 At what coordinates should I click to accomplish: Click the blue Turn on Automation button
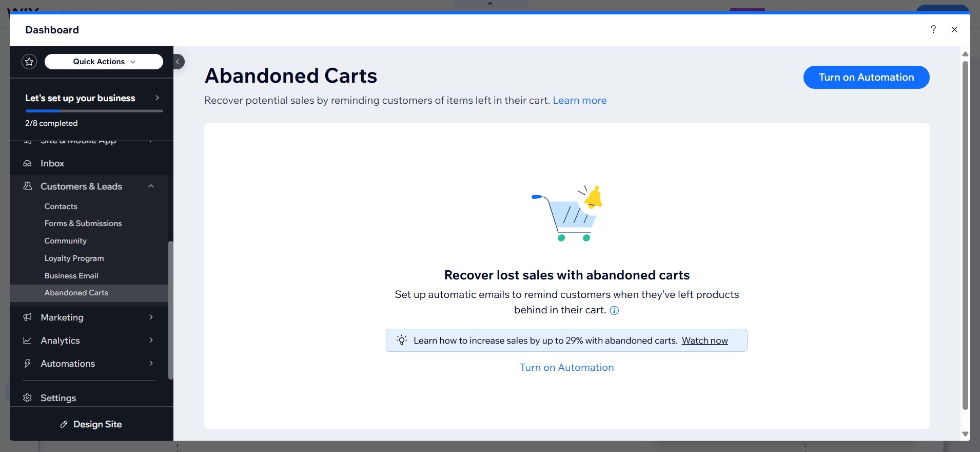866,77
